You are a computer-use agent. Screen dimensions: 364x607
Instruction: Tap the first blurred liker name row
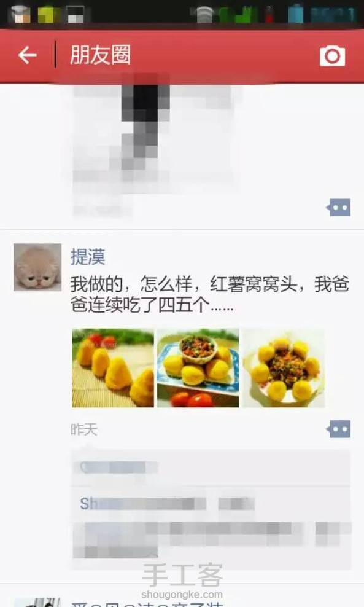[211, 468]
